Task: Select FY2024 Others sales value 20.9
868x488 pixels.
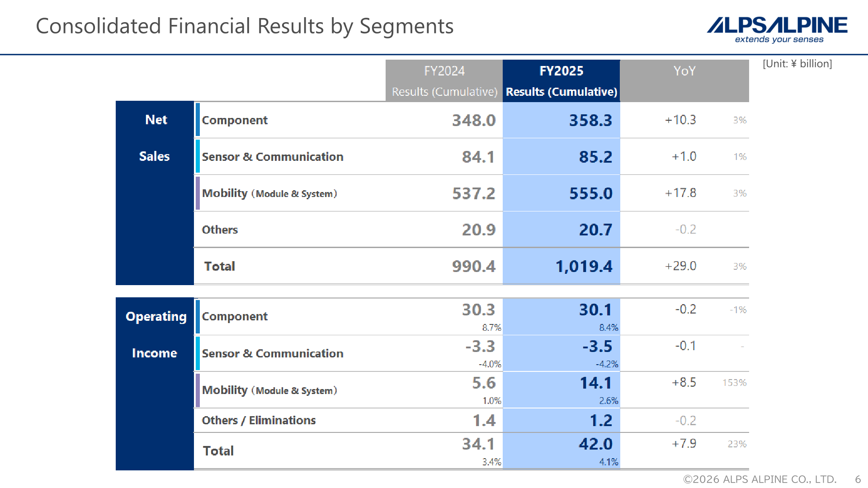Action: (479, 230)
